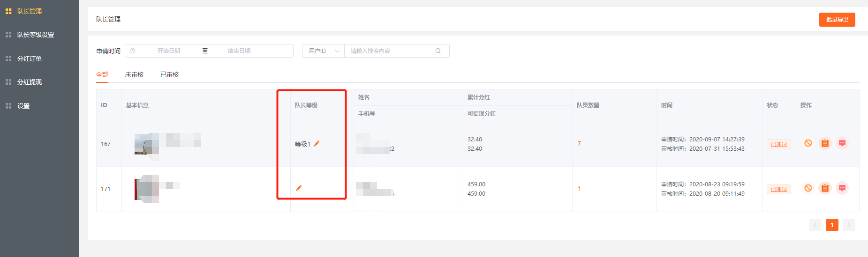Click the 批量导出 button
Image resolution: width=868 pixels, height=257 pixels.
coord(837,20)
